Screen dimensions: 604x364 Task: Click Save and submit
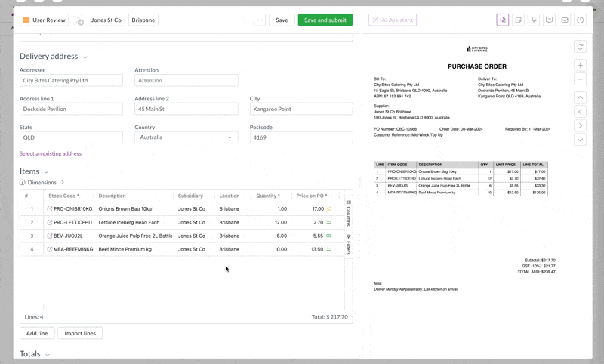pyautogui.click(x=325, y=20)
